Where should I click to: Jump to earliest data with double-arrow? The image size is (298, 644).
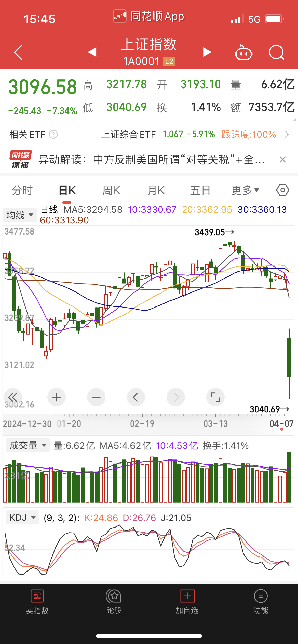click(x=13, y=397)
